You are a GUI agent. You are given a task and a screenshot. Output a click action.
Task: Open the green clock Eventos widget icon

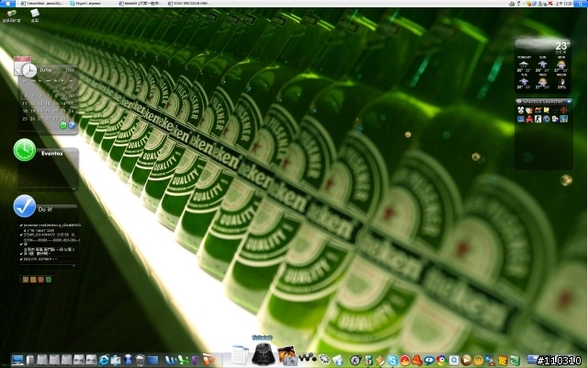pyautogui.click(x=25, y=150)
